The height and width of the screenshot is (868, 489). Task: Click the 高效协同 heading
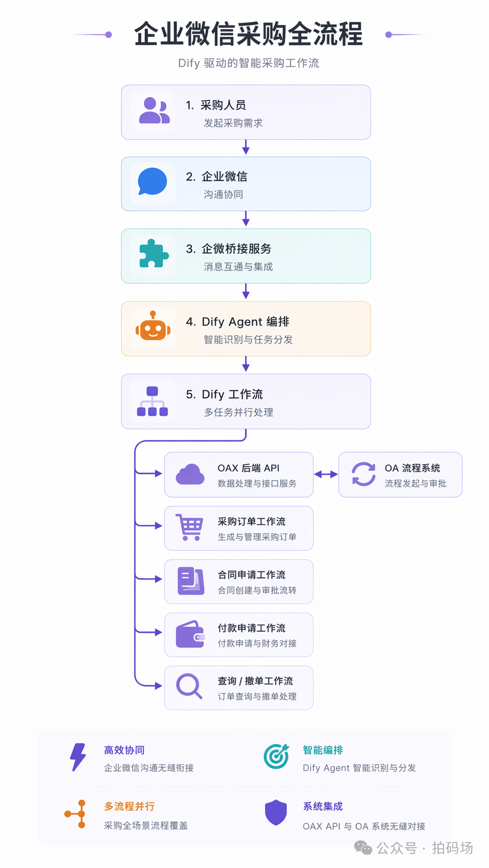[x=124, y=750]
